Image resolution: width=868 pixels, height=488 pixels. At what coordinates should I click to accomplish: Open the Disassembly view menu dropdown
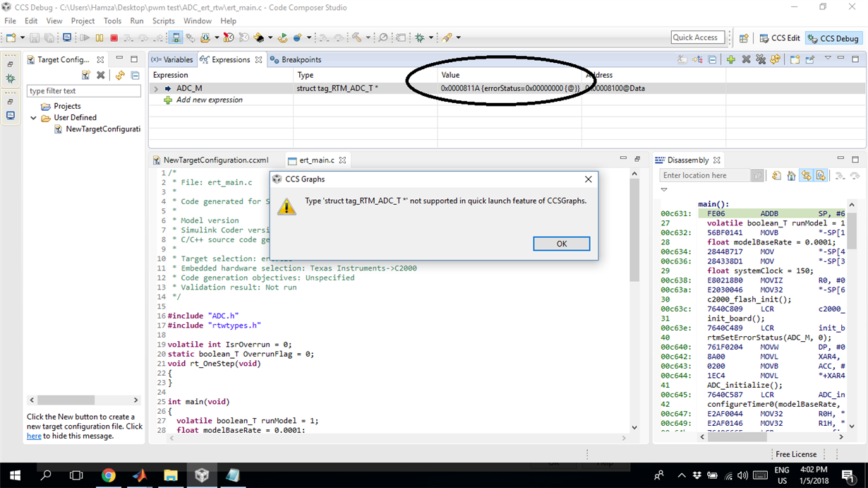pos(663,189)
